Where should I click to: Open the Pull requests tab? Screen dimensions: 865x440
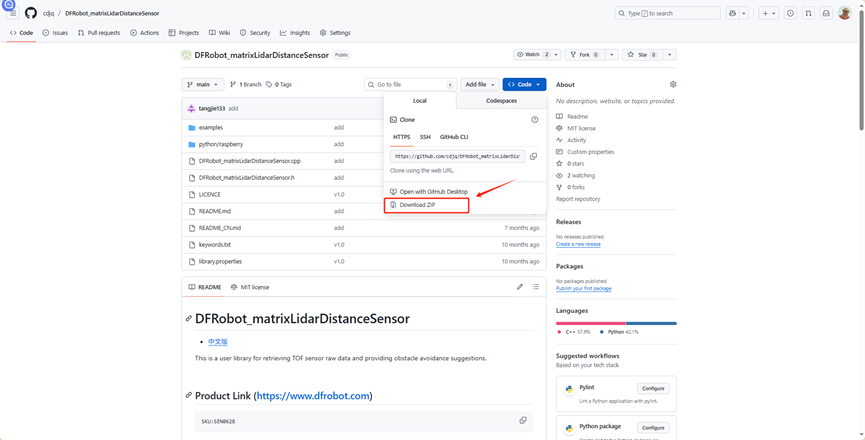(99, 33)
